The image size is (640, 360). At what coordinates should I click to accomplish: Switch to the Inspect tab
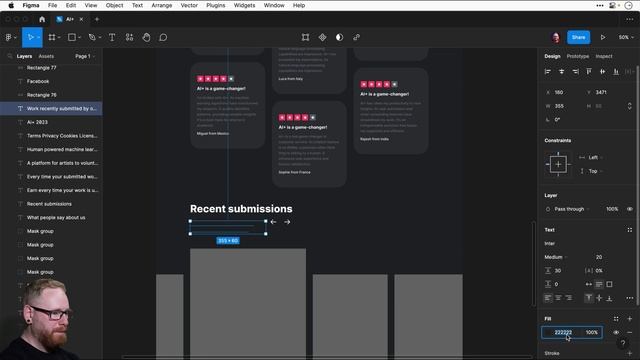click(604, 56)
